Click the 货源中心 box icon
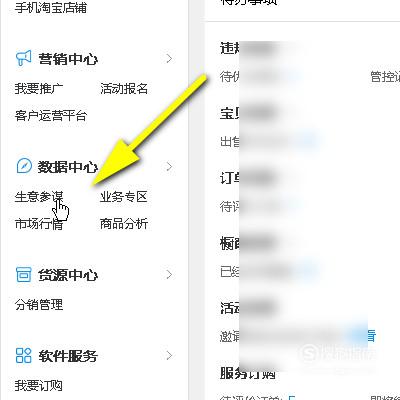The image size is (400, 400). pyautogui.click(x=24, y=274)
